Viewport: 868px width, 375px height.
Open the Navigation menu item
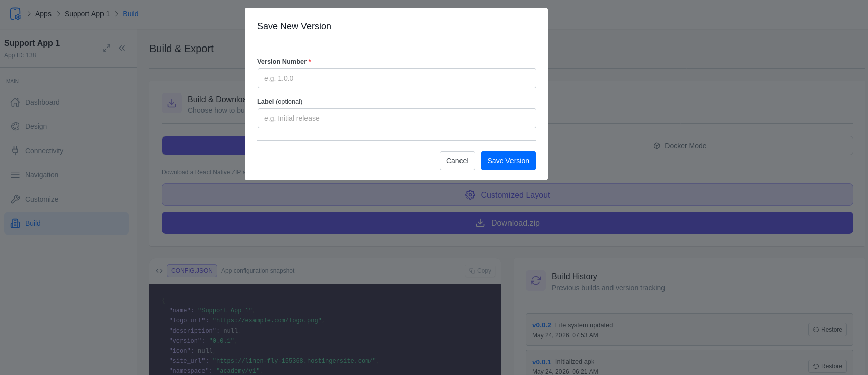66,175
